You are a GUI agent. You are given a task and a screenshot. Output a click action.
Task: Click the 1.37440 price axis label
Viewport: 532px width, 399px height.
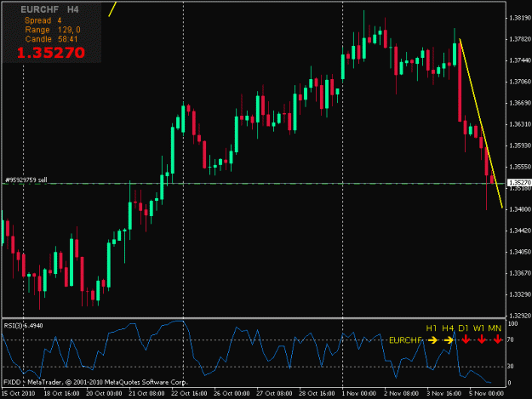(520, 60)
